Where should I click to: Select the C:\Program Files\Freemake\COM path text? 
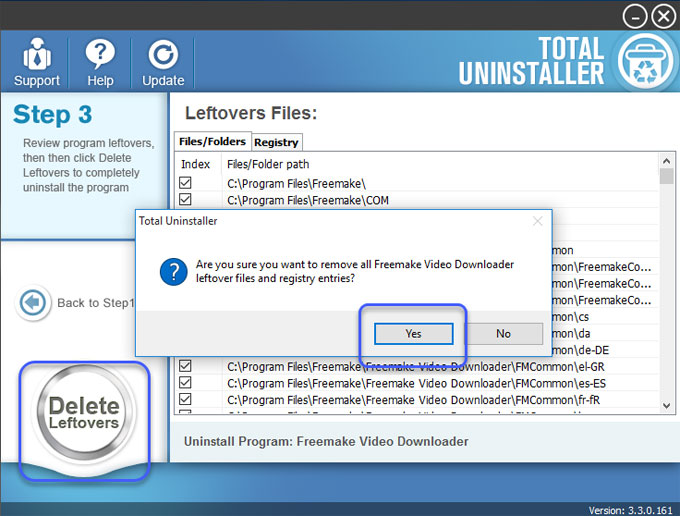pyautogui.click(x=308, y=200)
